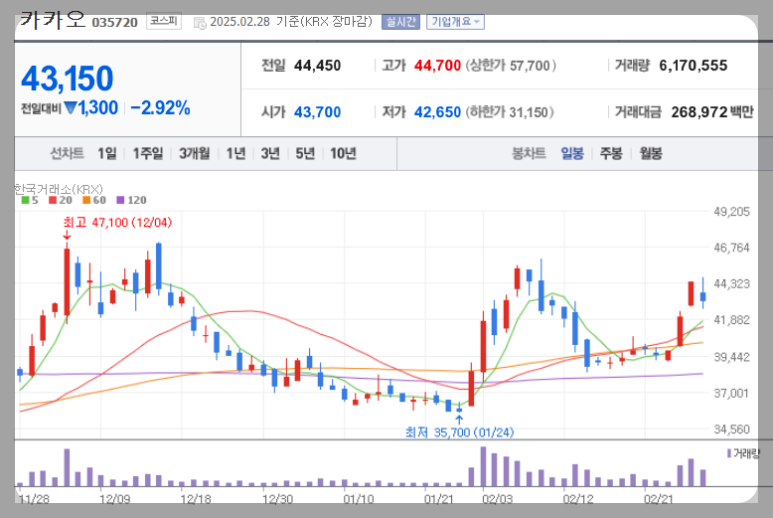Click the 카카오 stock name heading

52,20
